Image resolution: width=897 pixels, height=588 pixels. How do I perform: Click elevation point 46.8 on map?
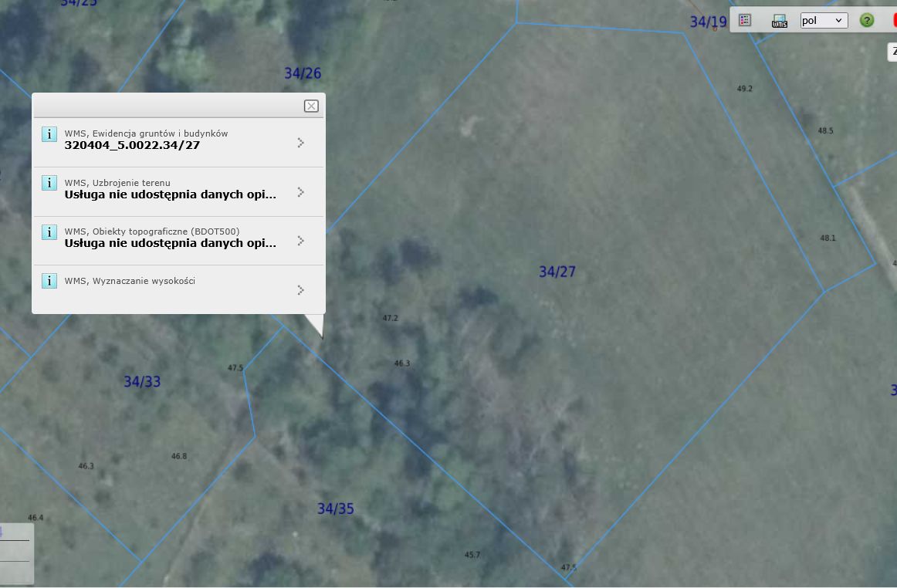click(x=179, y=456)
